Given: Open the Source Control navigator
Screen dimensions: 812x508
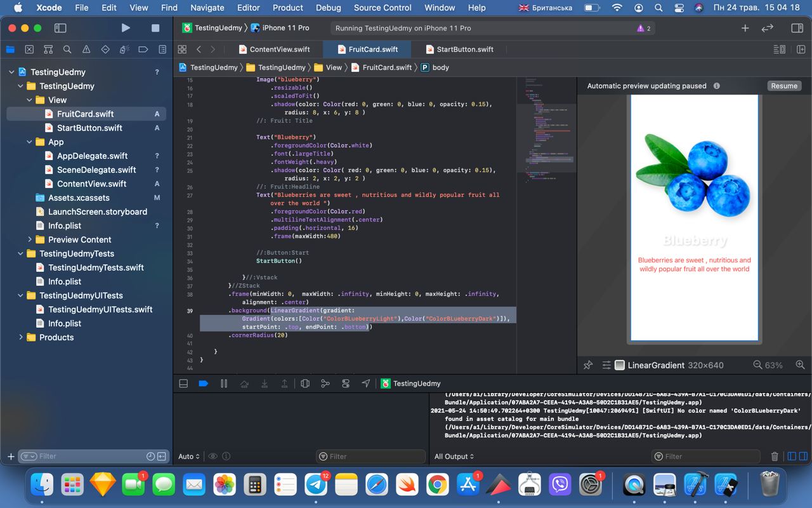Looking at the screenshot, I should pos(29,50).
